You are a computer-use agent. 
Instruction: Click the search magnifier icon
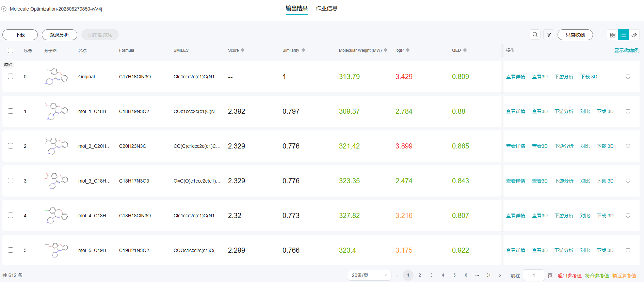tap(535, 35)
